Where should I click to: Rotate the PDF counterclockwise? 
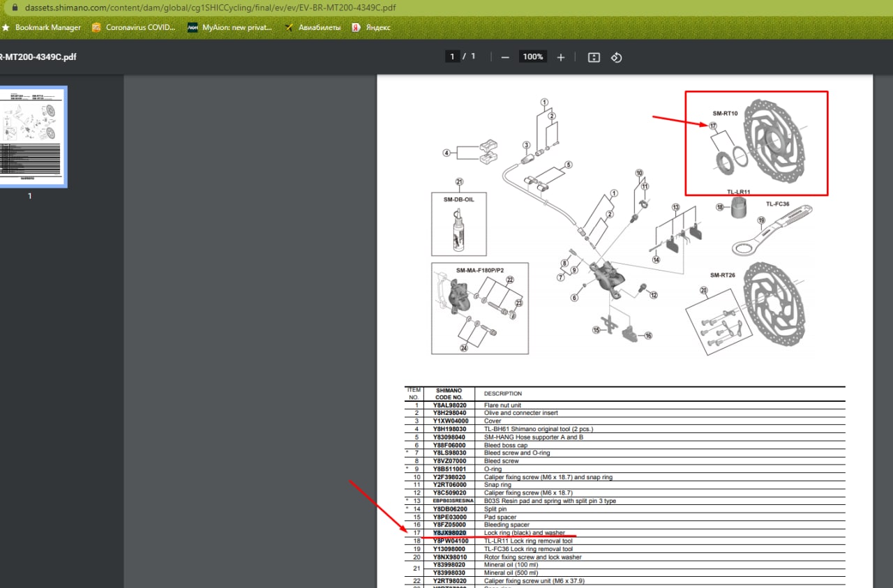tap(616, 57)
